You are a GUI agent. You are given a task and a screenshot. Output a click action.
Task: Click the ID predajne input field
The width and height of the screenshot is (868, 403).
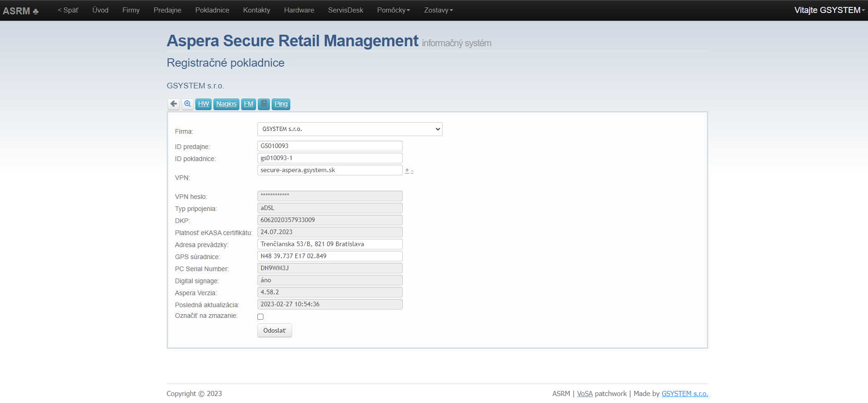[x=330, y=146]
